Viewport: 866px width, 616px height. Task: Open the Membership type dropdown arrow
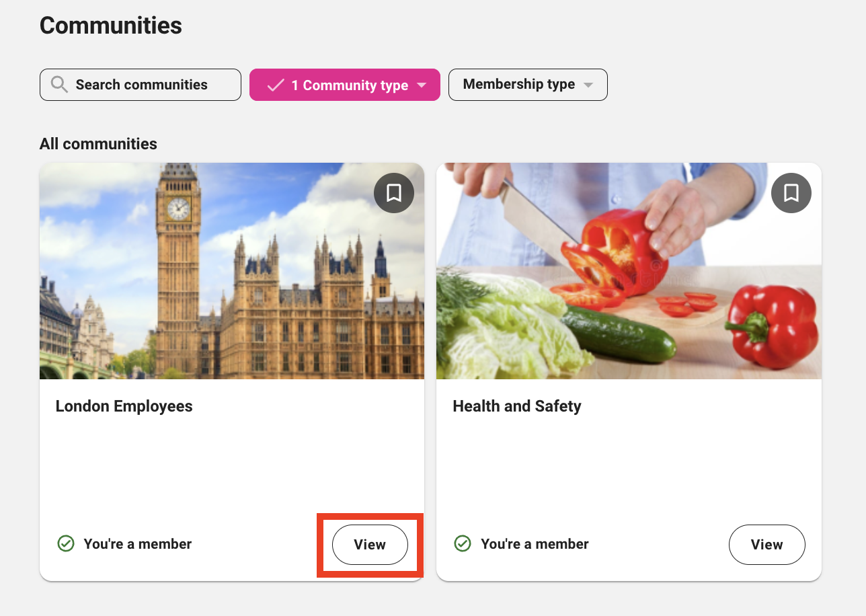[x=588, y=85]
